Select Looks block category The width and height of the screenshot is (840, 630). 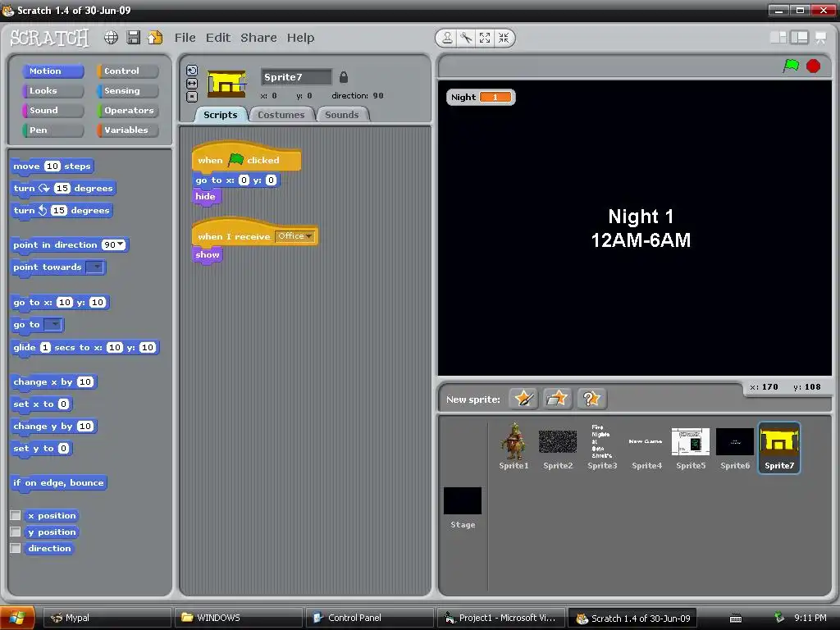(x=53, y=90)
